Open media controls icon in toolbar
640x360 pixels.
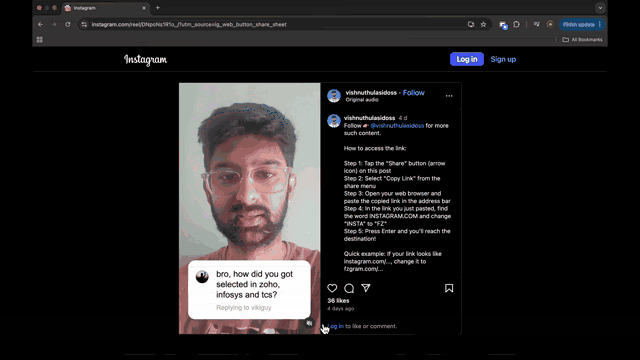click(x=537, y=24)
